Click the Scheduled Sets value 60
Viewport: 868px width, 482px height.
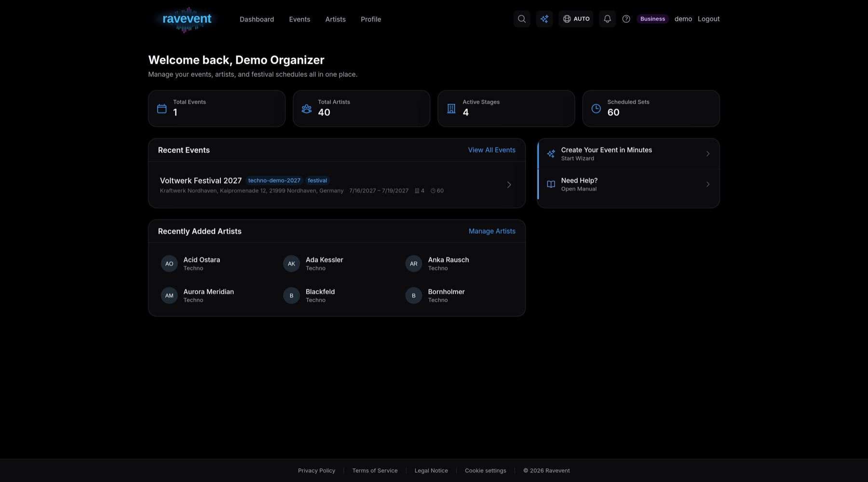613,112
